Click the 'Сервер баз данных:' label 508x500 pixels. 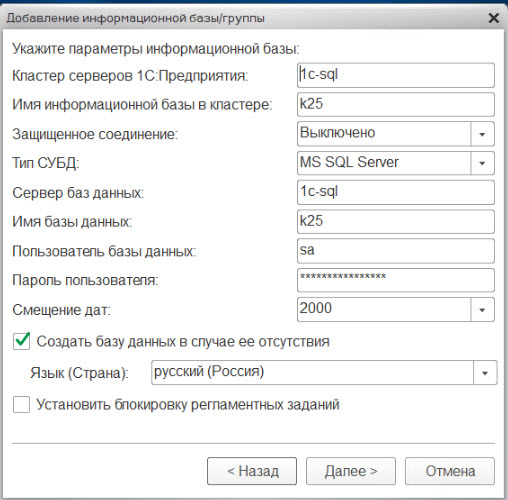click(78, 193)
